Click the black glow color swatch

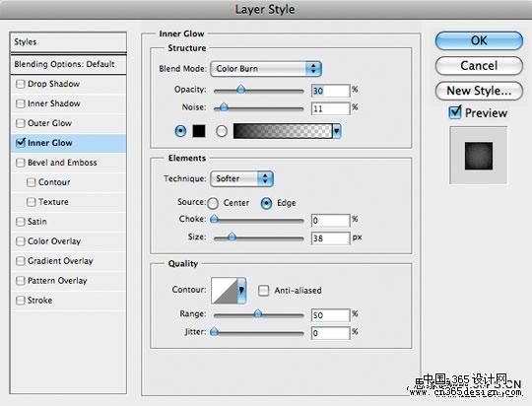(199, 131)
